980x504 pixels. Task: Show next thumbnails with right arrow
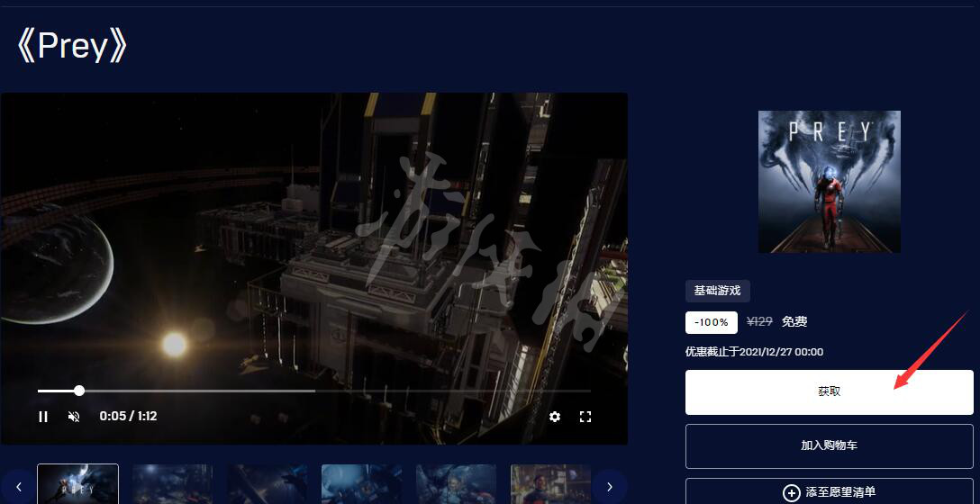click(x=610, y=487)
